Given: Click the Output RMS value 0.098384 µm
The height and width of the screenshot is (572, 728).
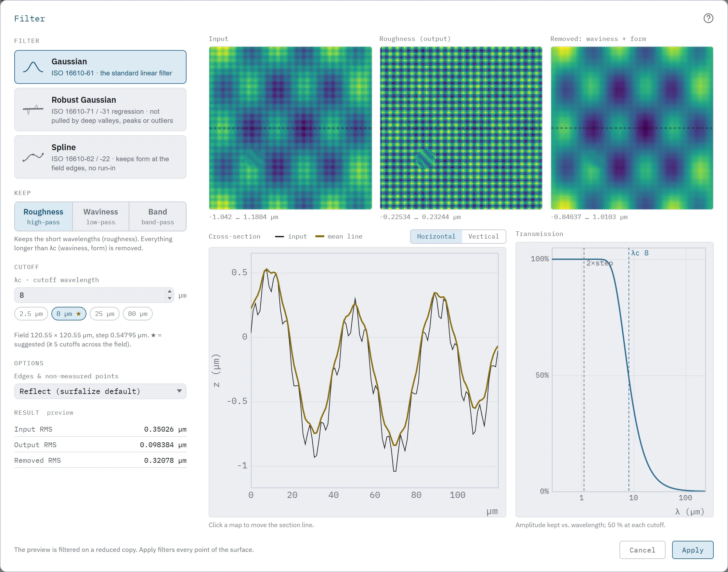Looking at the screenshot, I should 163,445.
